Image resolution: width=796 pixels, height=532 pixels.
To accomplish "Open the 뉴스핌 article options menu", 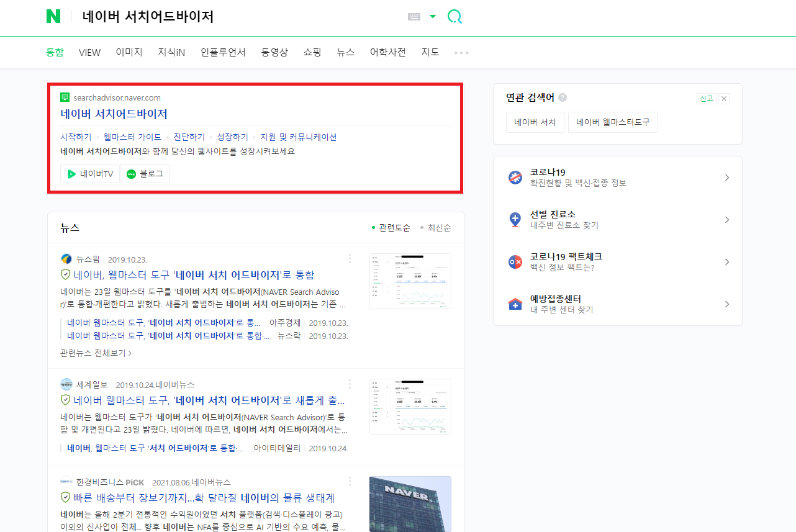I will pyautogui.click(x=350, y=259).
